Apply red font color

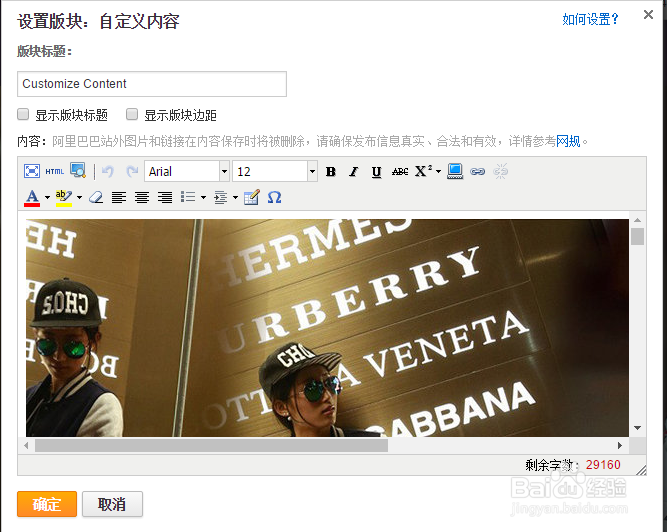click(x=32, y=198)
